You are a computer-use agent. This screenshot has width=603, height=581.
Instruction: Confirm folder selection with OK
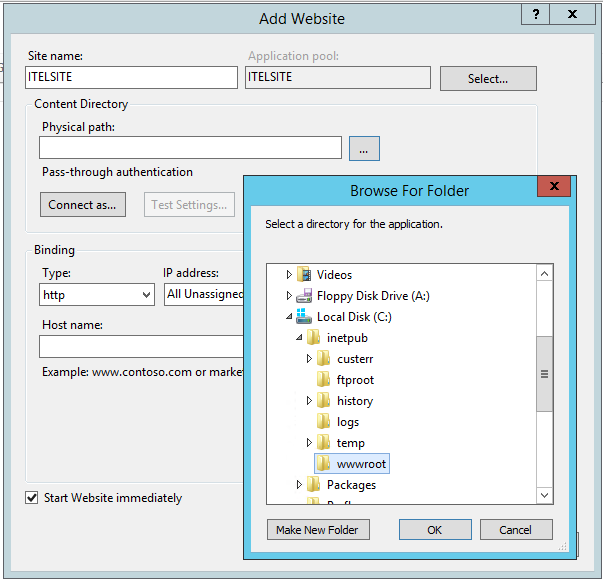pos(435,530)
